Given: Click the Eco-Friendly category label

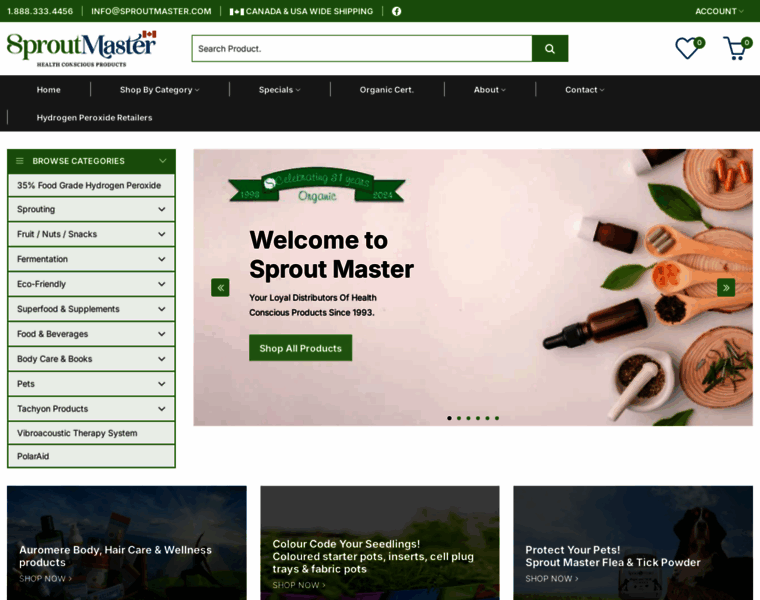Looking at the screenshot, I should pos(41,284).
